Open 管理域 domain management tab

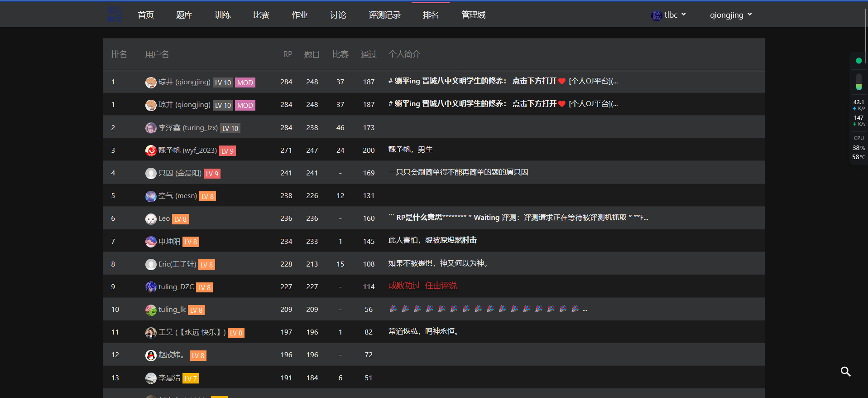point(474,15)
